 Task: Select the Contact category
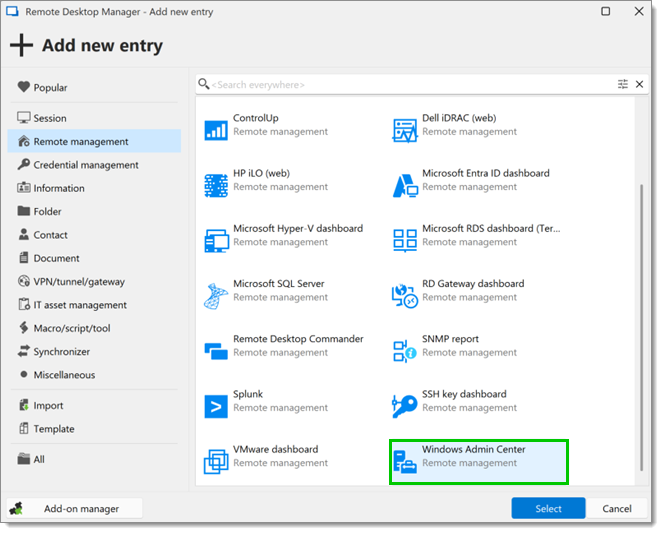(94, 235)
